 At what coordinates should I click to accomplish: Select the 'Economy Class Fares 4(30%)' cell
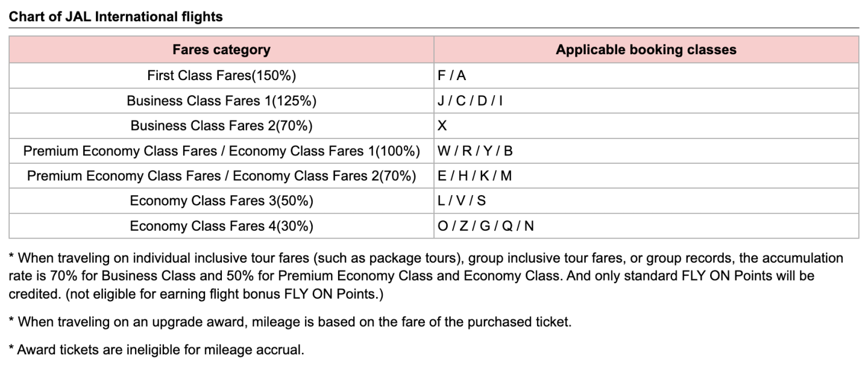pos(221,226)
